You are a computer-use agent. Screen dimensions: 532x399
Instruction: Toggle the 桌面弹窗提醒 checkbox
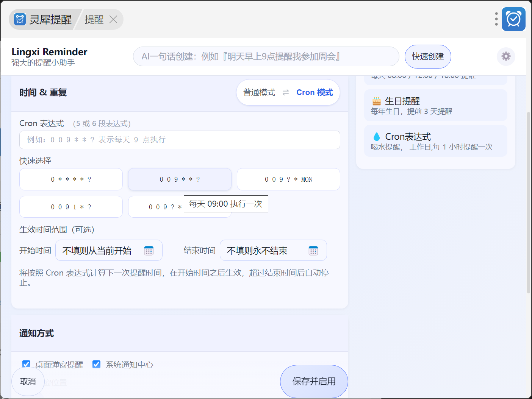point(26,364)
